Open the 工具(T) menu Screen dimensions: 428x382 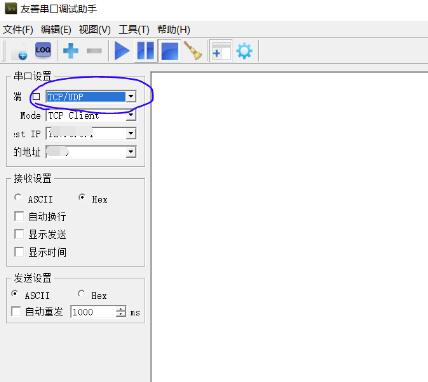point(134,29)
